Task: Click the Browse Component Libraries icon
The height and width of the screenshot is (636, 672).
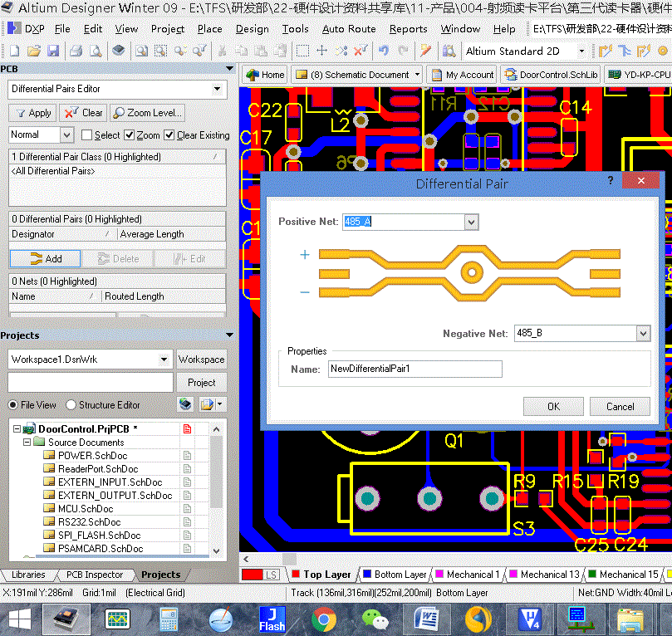Action: tap(449, 51)
